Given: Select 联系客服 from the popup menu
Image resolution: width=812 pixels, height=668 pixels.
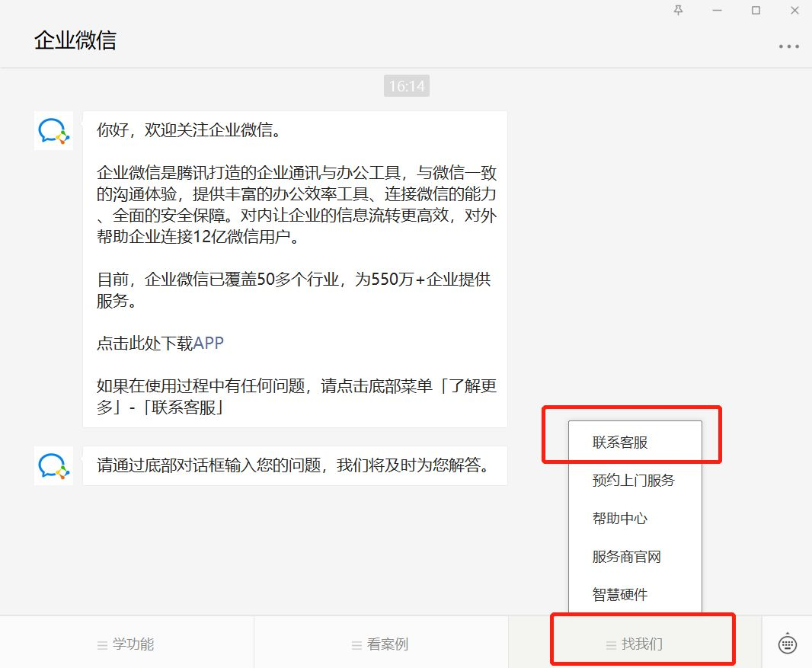Looking at the screenshot, I should pos(620,443).
